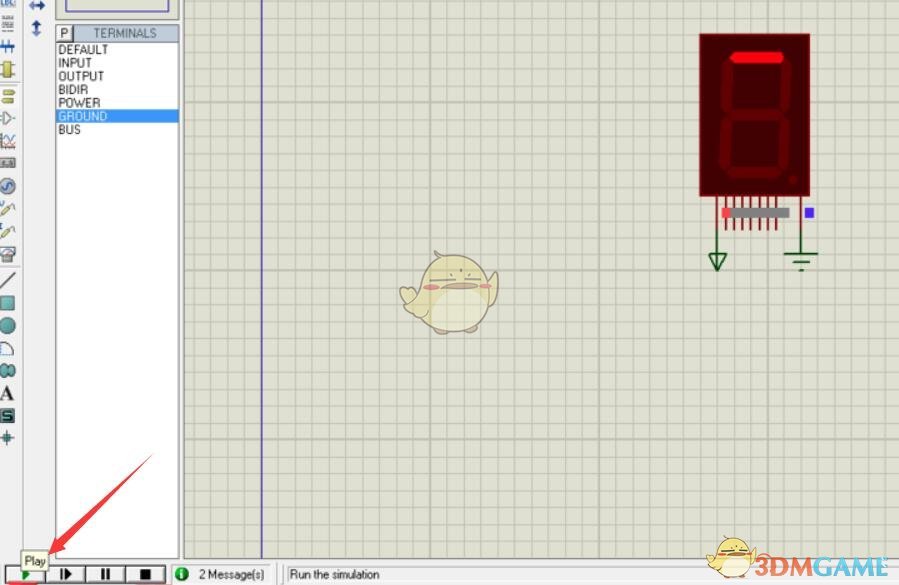Choose BIDIR terminal in the list
Screen dimensions: 899x585
point(117,89)
